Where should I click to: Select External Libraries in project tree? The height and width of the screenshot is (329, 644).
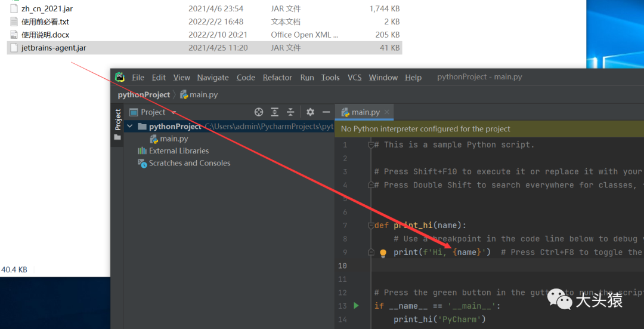pyautogui.click(x=179, y=151)
